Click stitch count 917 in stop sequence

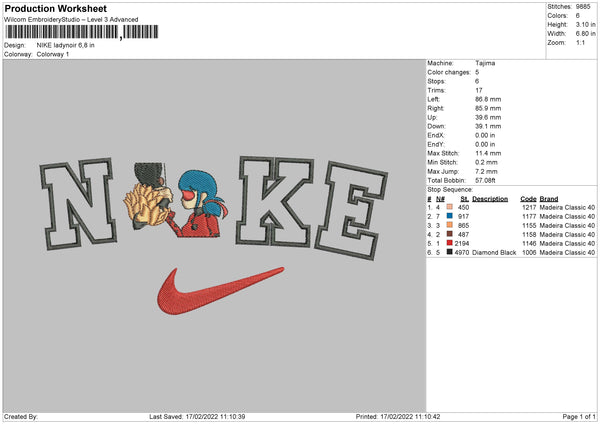click(x=463, y=217)
